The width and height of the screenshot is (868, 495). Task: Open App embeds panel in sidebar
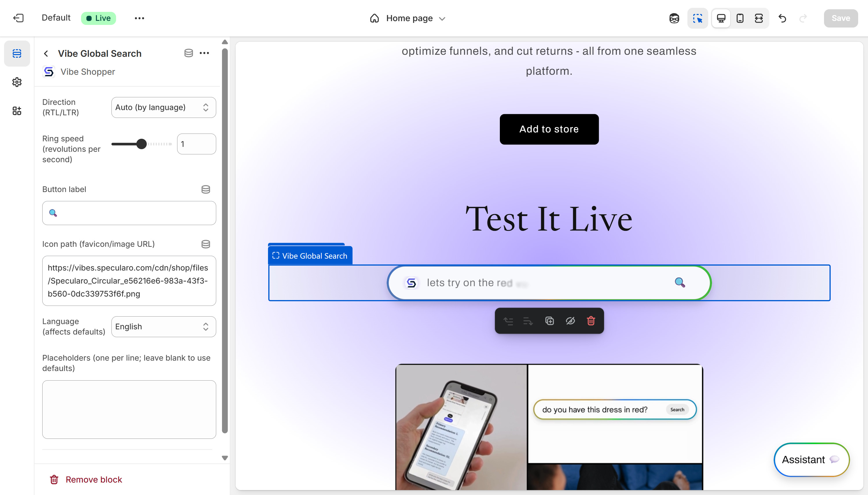[x=17, y=111]
